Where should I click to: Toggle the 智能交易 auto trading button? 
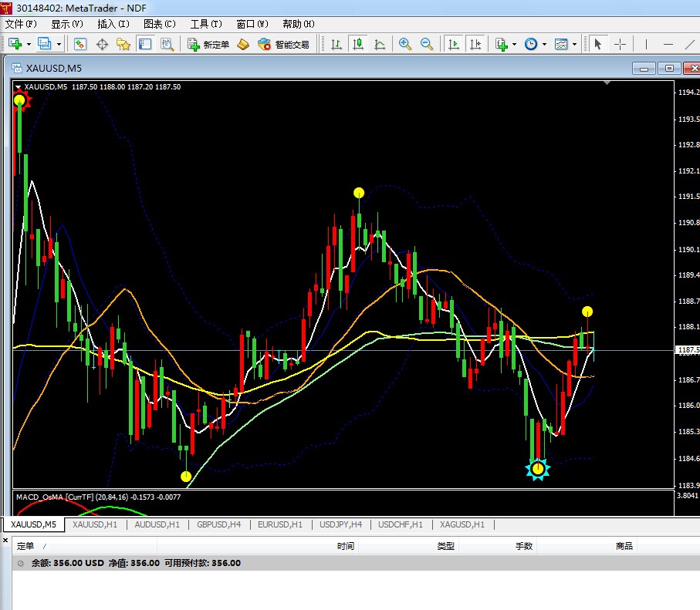283,44
